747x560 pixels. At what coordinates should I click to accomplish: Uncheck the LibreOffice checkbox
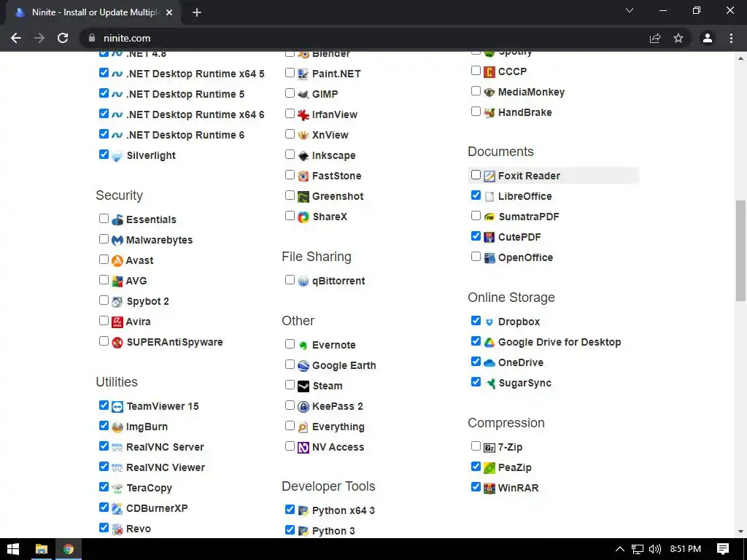[476, 195]
